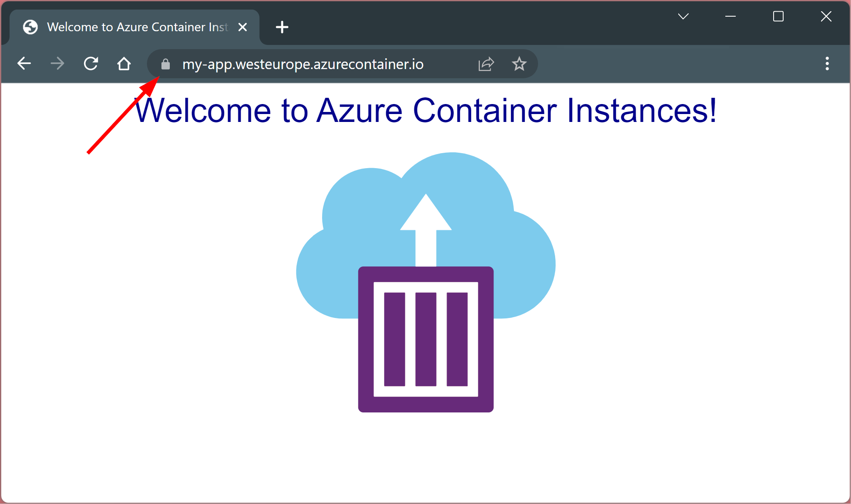851x504 pixels.
Task: Click the purple container box graphic
Action: pos(426,340)
